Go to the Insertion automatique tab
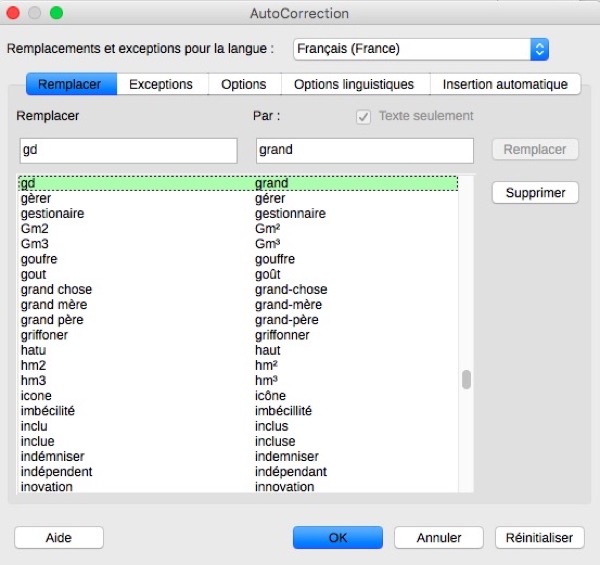Viewport: 600px width, 565px height. pos(505,84)
